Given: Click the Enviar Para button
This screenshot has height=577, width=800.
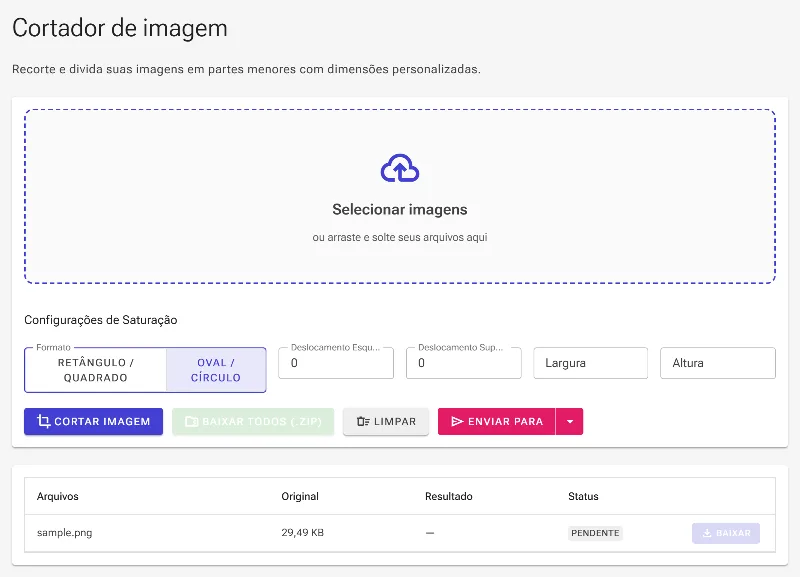Looking at the screenshot, I should point(496,421).
